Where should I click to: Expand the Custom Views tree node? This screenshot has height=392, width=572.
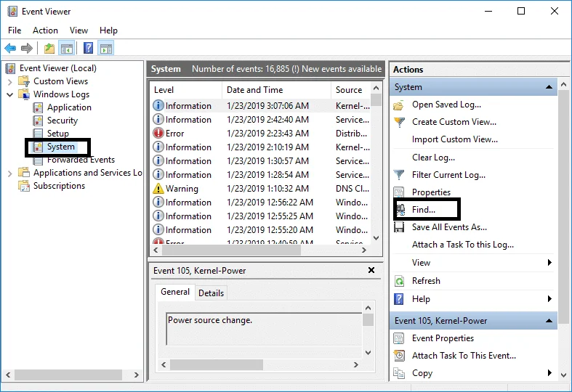(10, 81)
